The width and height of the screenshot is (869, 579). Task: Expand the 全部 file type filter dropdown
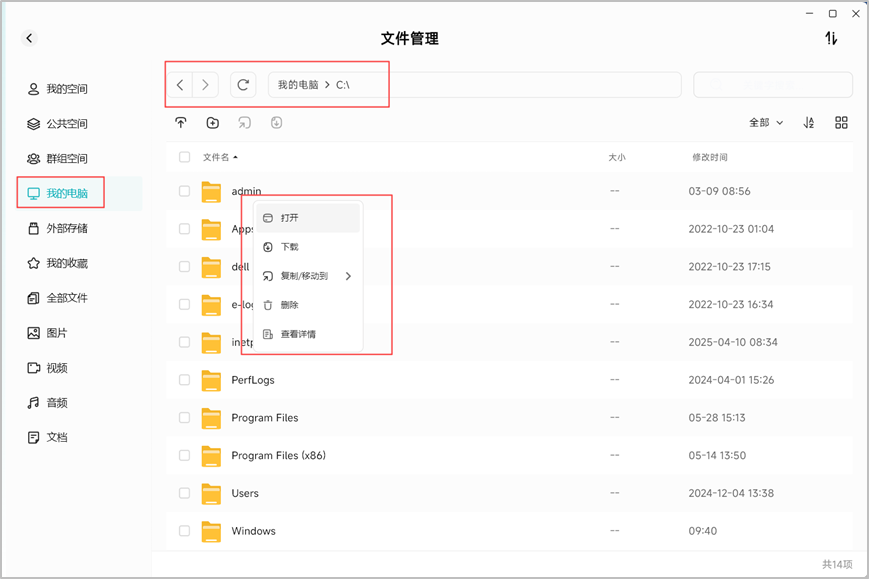point(766,122)
